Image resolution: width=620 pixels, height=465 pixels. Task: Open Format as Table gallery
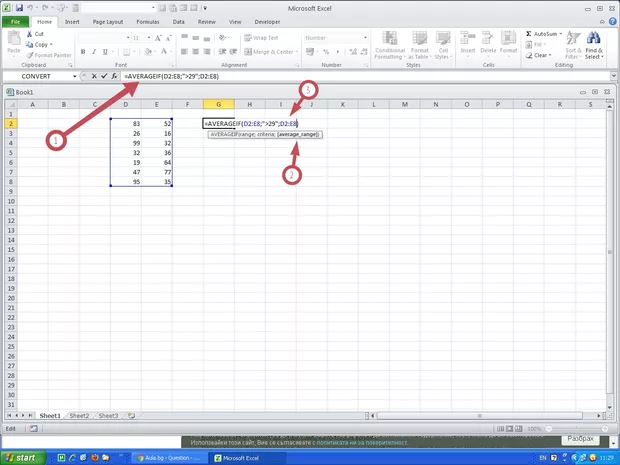coord(420,45)
